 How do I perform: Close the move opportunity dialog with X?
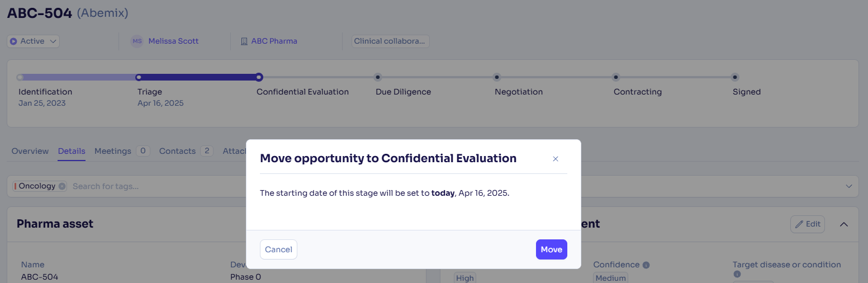(x=556, y=159)
